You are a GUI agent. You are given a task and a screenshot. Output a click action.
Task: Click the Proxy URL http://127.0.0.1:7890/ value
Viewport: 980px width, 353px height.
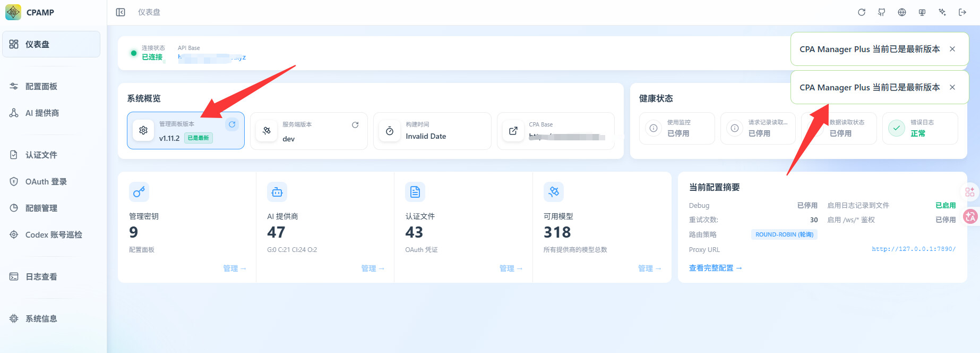pyautogui.click(x=914, y=249)
